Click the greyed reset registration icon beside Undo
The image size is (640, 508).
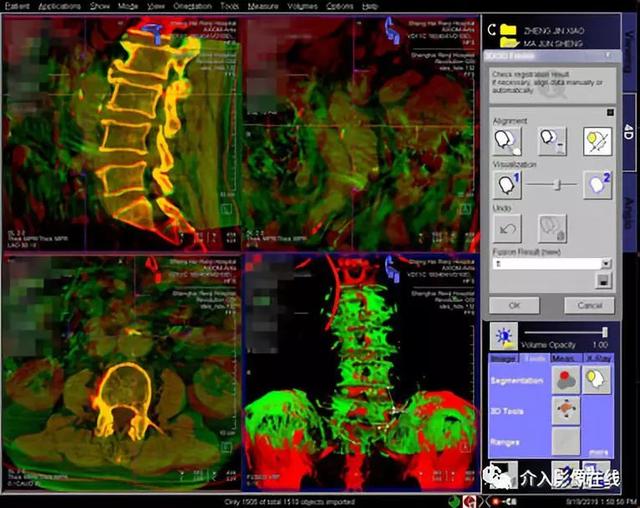click(x=552, y=228)
